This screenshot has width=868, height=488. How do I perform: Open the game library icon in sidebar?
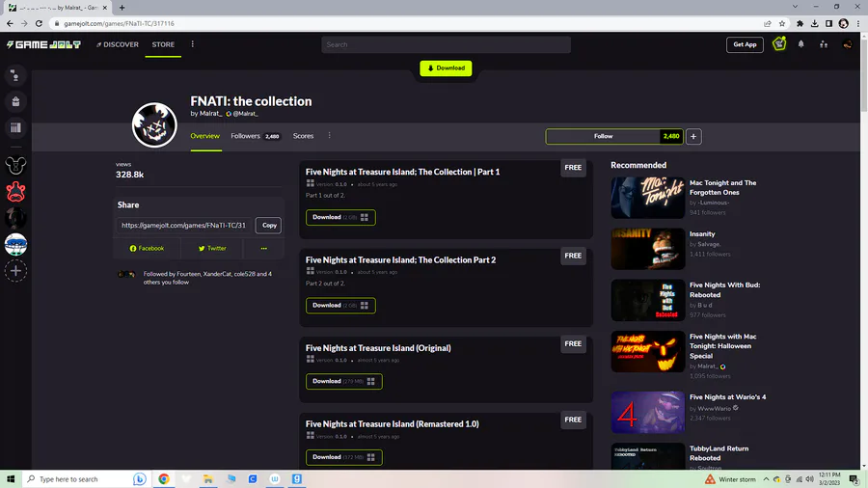tap(15, 128)
